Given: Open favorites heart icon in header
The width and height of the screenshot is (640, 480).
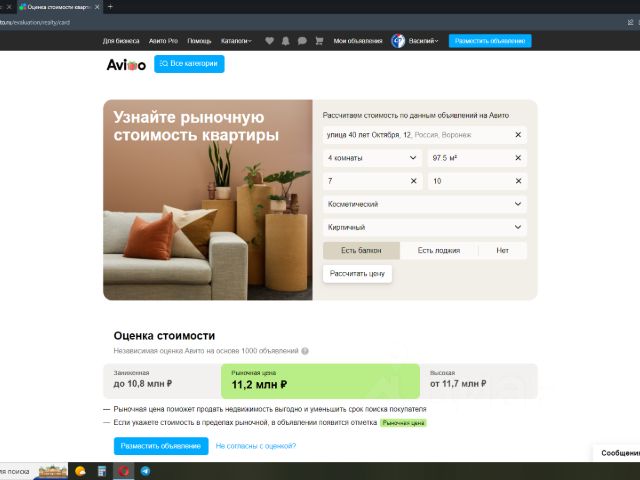Looking at the screenshot, I should [x=269, y=41].
